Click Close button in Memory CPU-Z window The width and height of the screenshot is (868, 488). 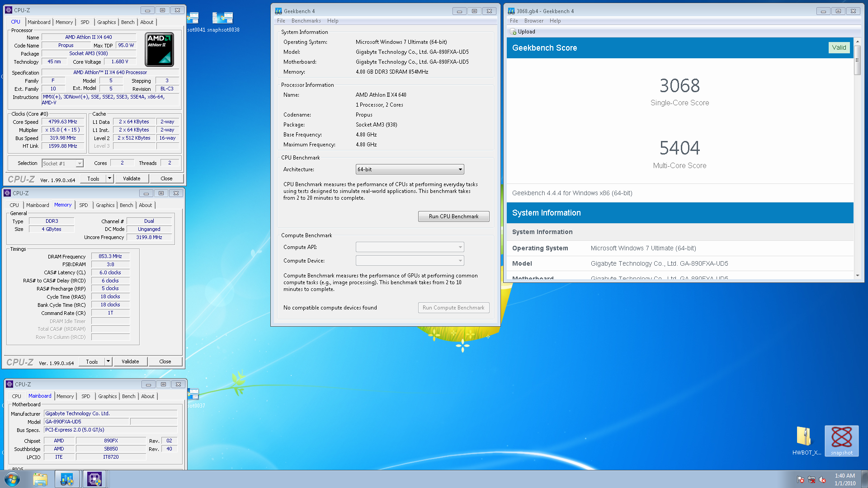[165, 361]
